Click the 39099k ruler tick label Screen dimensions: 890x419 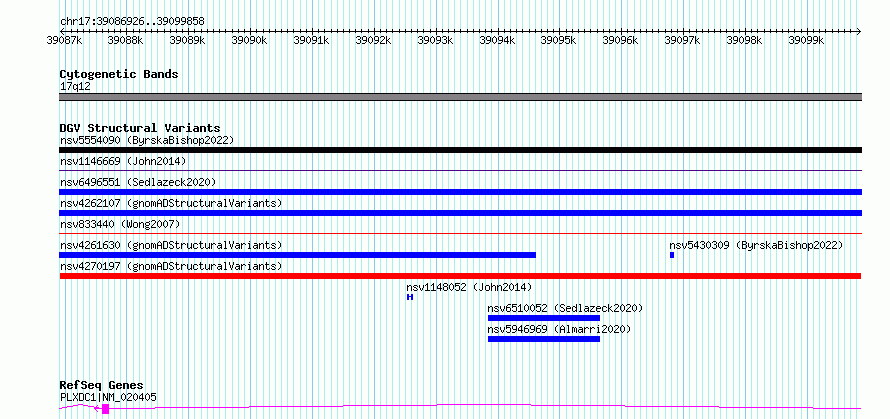pos(807,40)
